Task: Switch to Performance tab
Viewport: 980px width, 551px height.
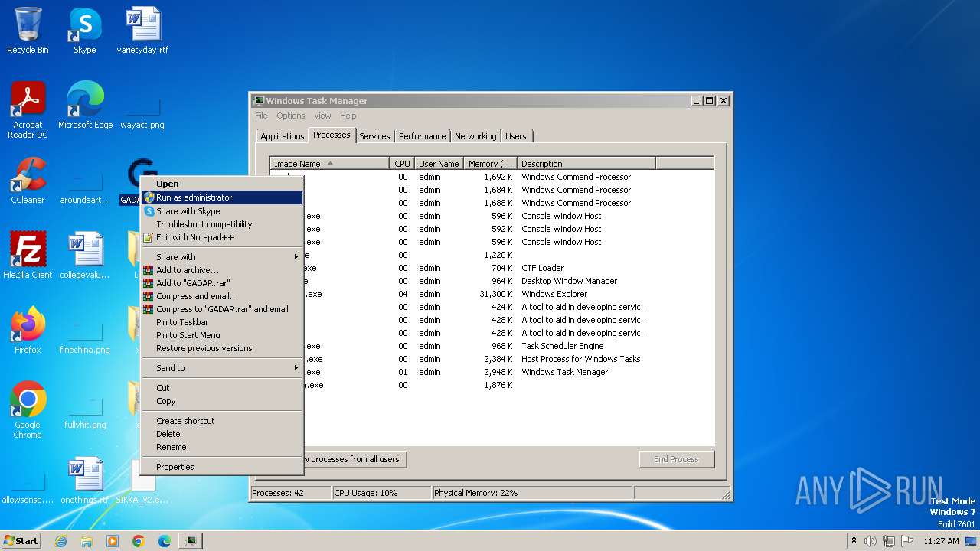Action: click(422, 136)
